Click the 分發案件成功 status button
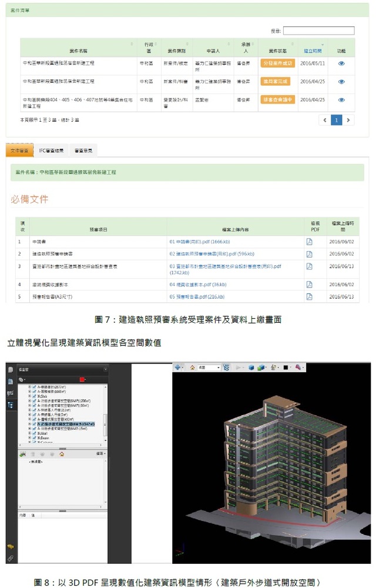The height and width of the screenshot is (588, 376). [x=277, y=64]
